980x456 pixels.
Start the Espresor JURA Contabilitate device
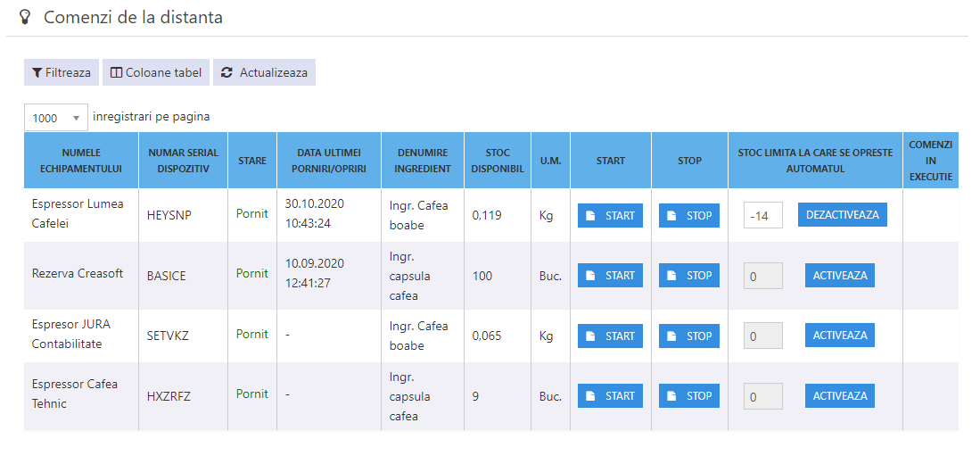pyautogui.click(x=610, y=336)
